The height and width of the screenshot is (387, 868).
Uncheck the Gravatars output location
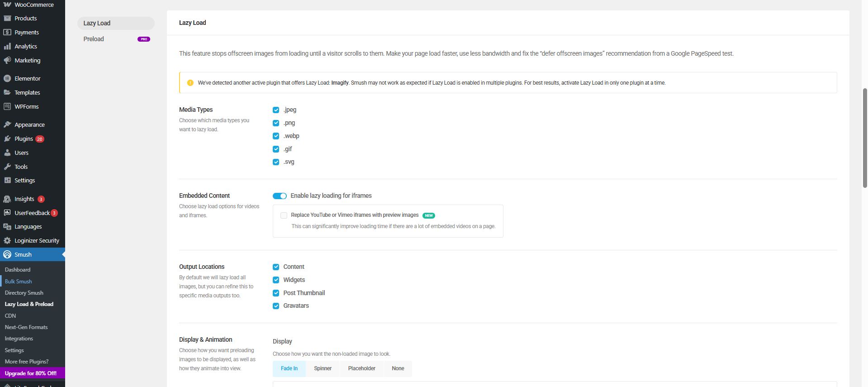pos(276,306)
